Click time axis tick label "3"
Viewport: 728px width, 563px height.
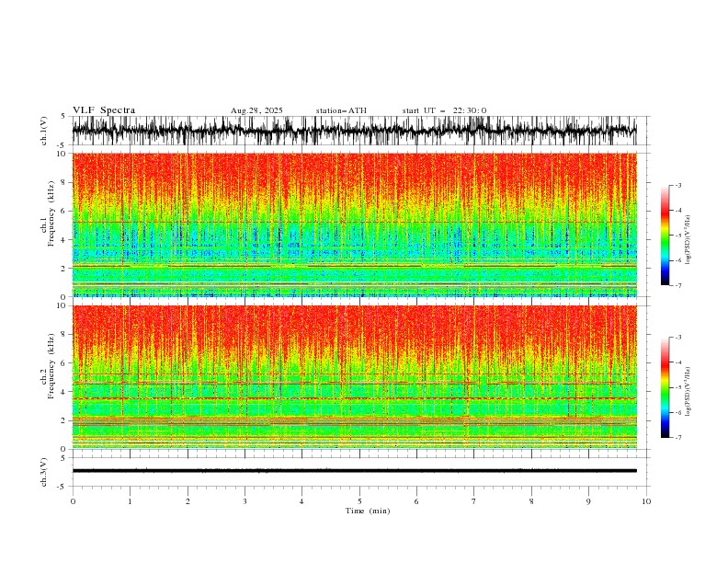coord(245,501)
